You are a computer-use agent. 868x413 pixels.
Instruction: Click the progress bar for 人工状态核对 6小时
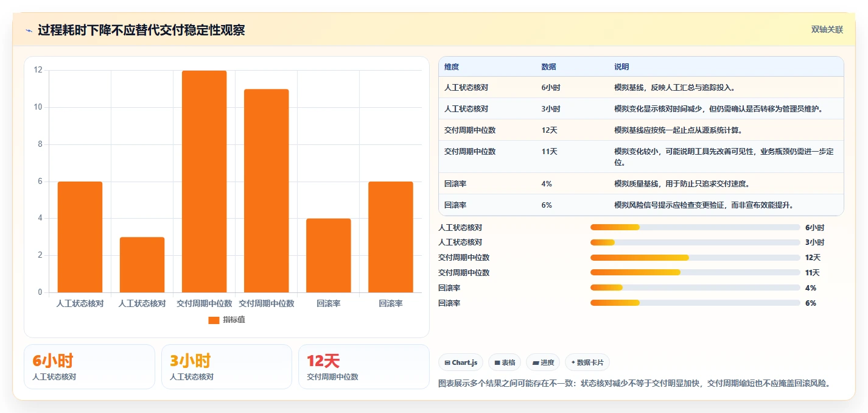coord(695,227)
